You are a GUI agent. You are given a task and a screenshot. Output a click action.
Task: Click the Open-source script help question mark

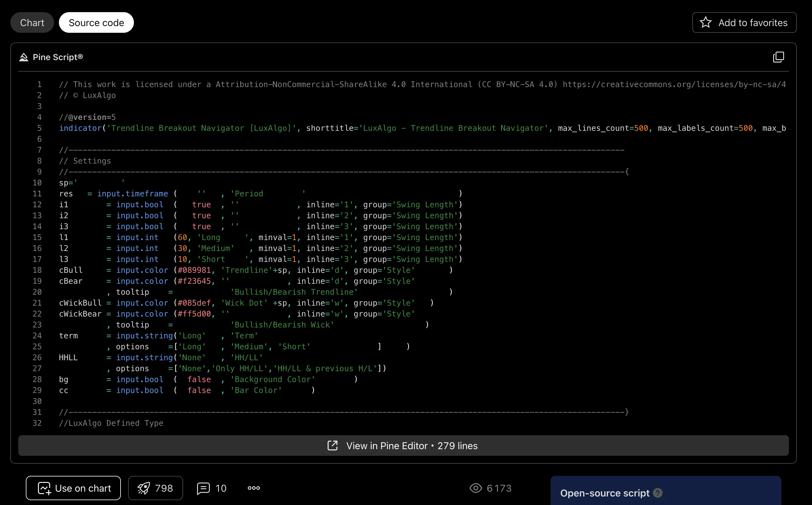pos(658,493)
